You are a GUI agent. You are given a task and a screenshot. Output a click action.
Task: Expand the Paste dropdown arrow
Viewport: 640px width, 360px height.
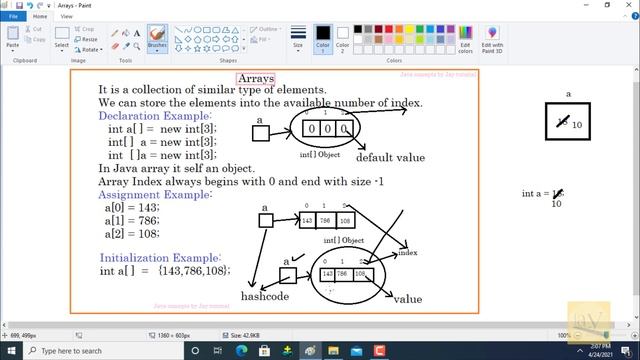[x=13, y=51]
